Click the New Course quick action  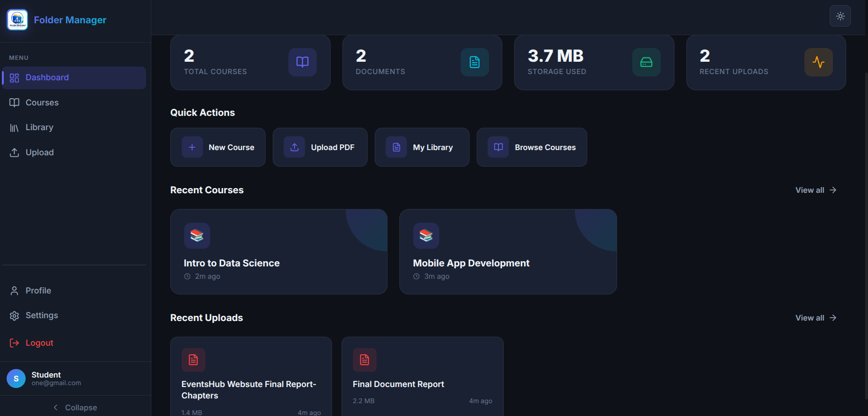[x=218, y=147]
